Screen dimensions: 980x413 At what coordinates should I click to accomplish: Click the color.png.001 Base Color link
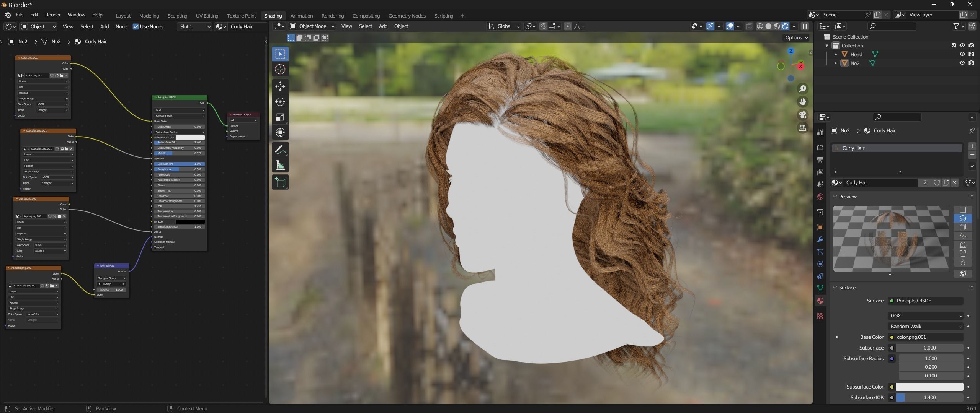point(925,337)
